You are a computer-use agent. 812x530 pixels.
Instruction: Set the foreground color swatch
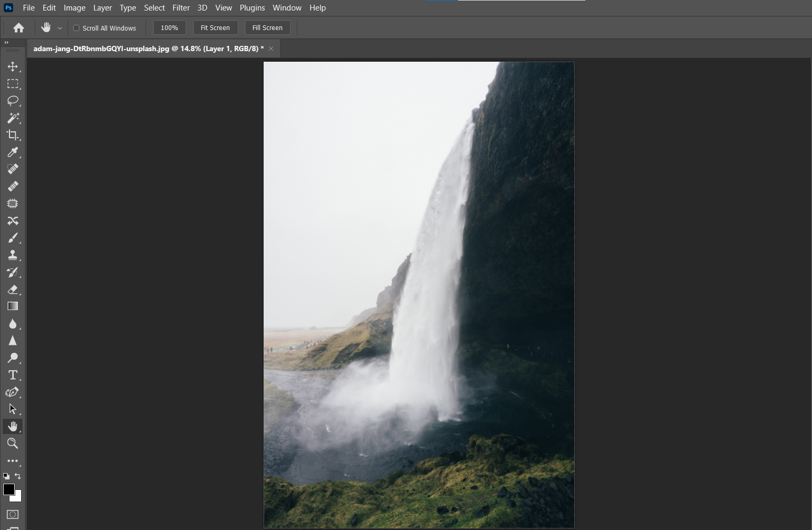[x=8, y=489]
